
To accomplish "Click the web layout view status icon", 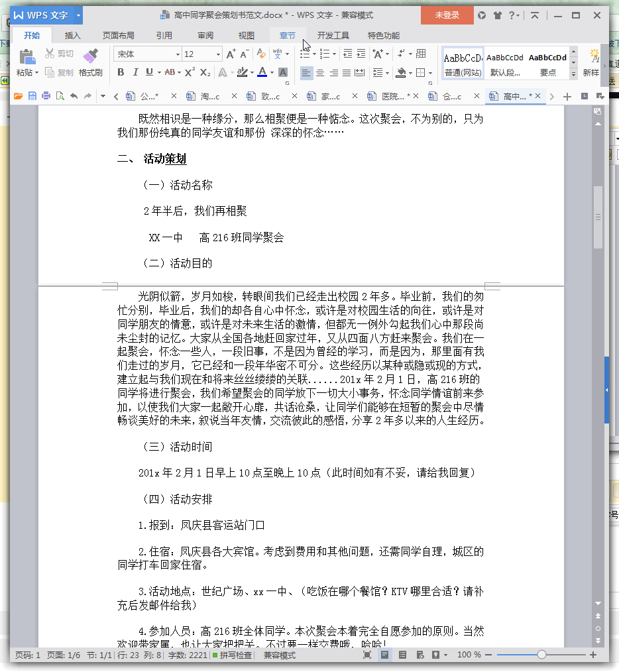I will click(x=420, y=654).
